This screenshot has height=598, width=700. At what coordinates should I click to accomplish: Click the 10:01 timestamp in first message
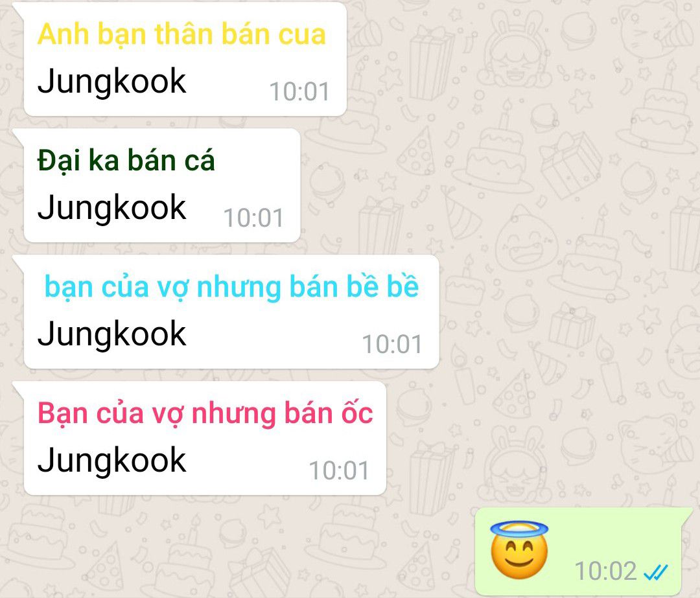[x=299, y=92]
